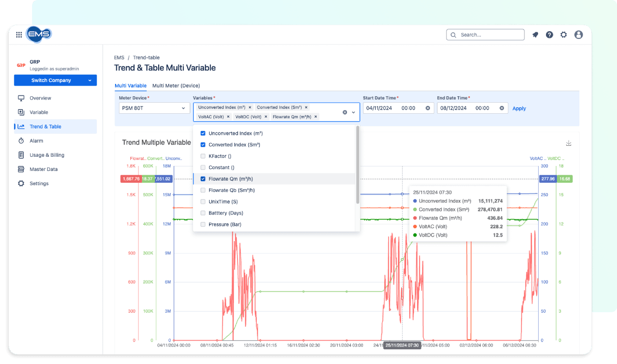617x364 pixels.
Task: Remove the Converted Index (Sm³) tag
Action: 307,107
